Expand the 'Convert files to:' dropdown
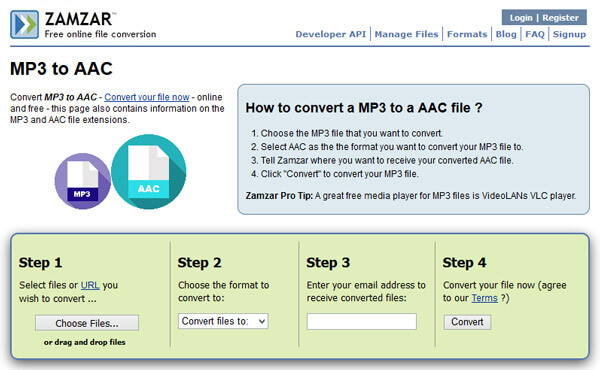This screenshot has width=600, height=370. click(x=223, y=321)
